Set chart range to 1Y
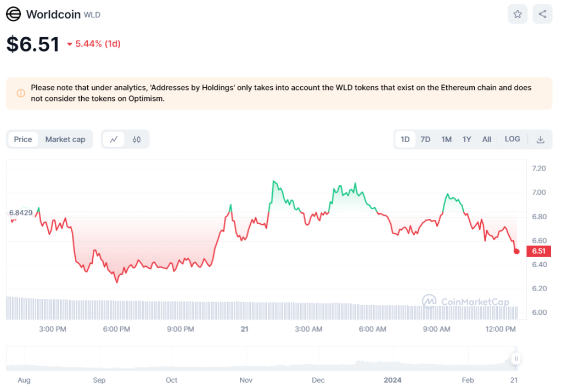Screen dimensions: 562x392 tap(467, 139)
